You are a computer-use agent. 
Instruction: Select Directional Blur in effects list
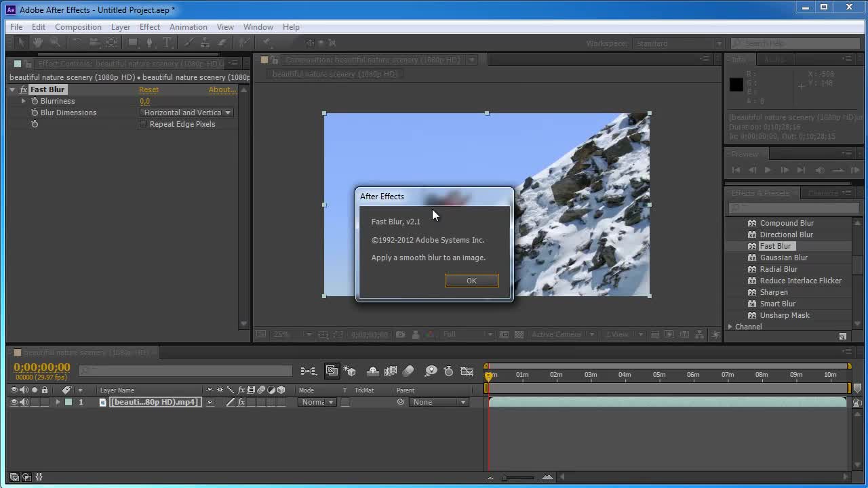click(x=786, y=235)
